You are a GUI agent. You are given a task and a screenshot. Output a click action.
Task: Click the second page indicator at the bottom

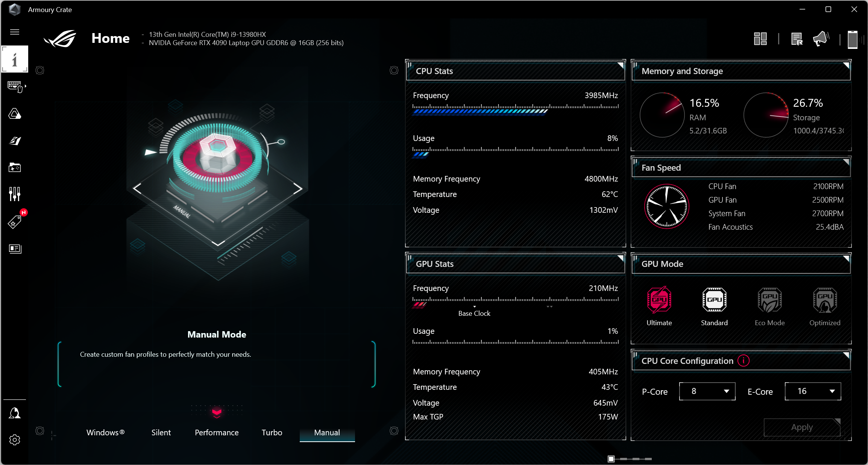point(624,459)
